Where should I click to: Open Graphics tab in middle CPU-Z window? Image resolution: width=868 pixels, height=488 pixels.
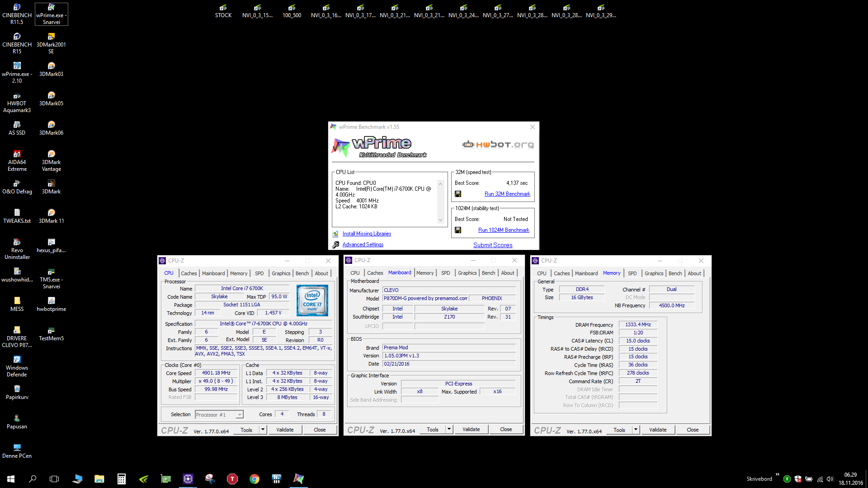pos(467,273)
